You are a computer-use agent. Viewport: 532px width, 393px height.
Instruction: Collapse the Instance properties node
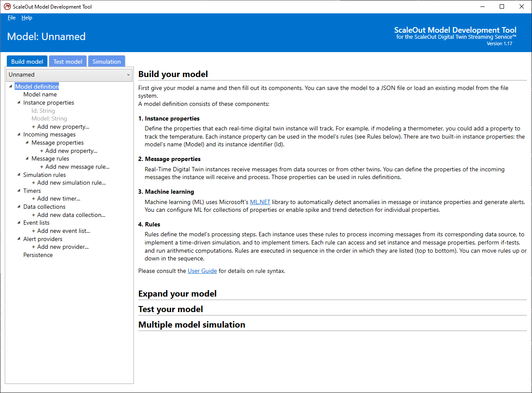[x=19, y=102]
